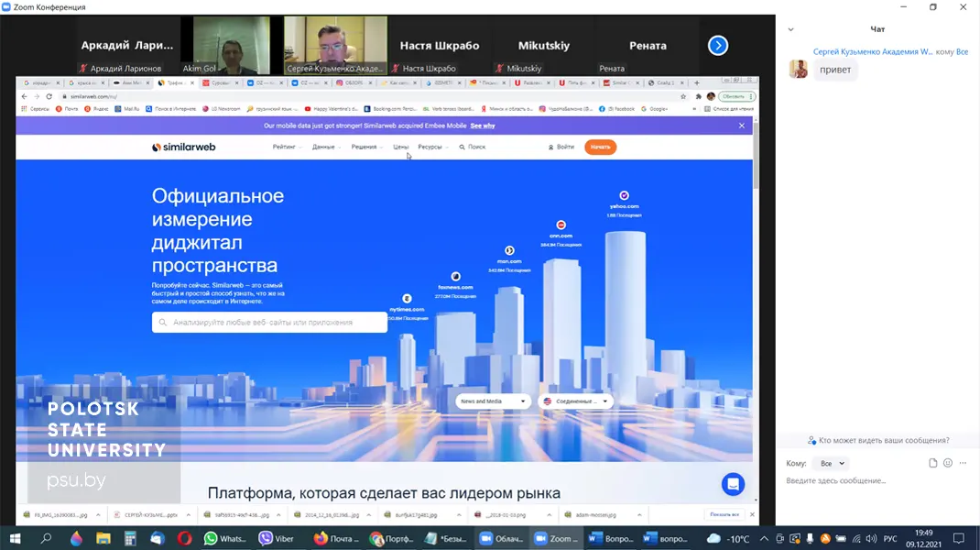Click the msn.com marker icon
This screenshot has width=980, height=550.
click(509, 250)
